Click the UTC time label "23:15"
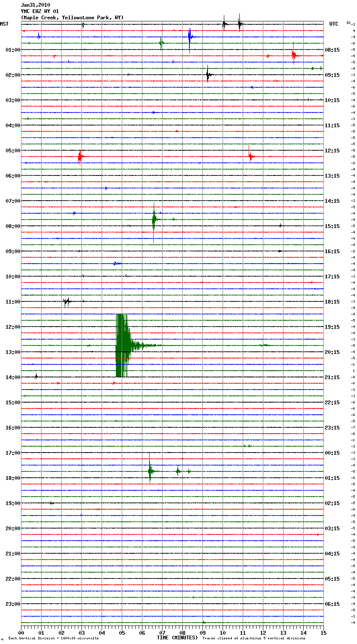This screenshot has height=644, width=357. (x=332, y=428)
